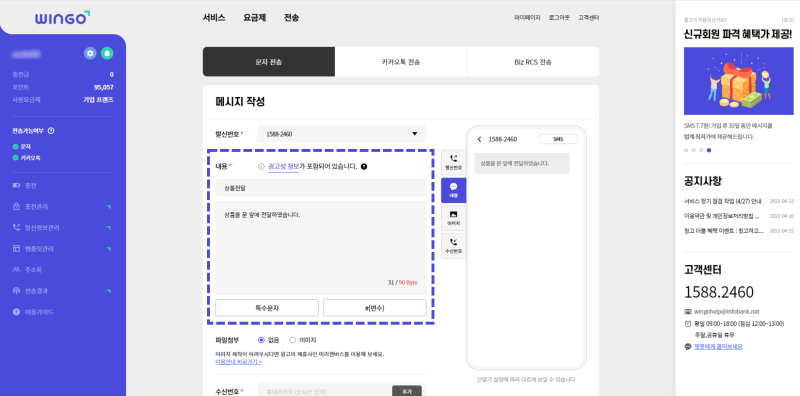Image resolution: width=800 pixels, height=396 pixels.
Task: Open the 발신번호 1588-2460 dropdown
Action: click(342, 134)
